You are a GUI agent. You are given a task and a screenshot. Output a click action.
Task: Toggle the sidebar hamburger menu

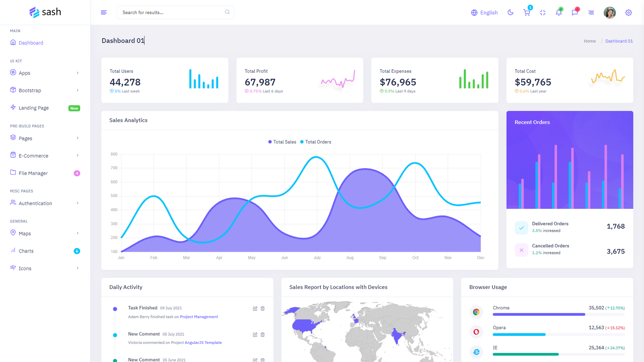103,12
